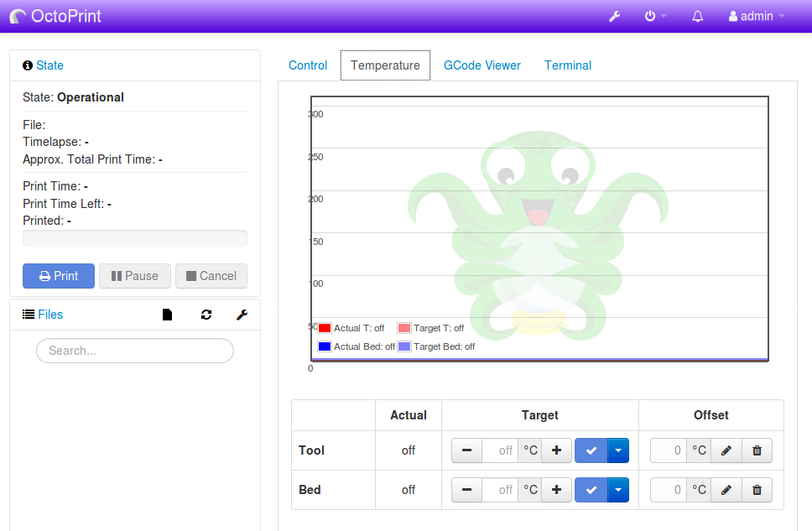Switch to the Control tab
The height and width of the screenshot is (531, 812).
308,65
